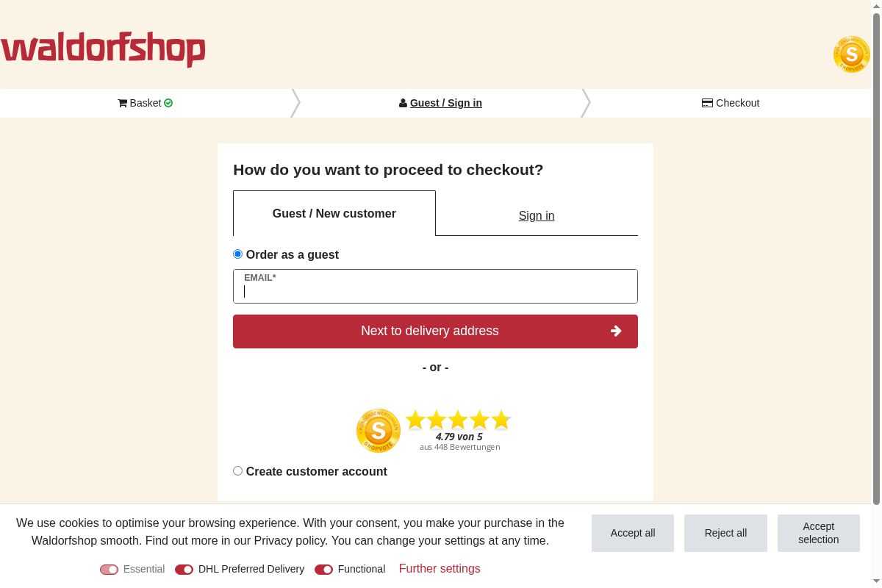Click the credit card Checkout icon
Screen dimensions: 882x588
click(x=707, y=103)
